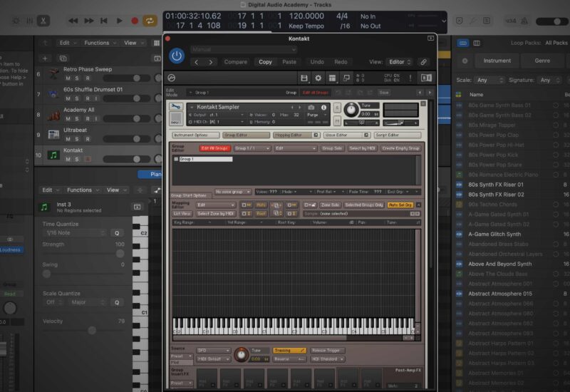Save the instrument with Kontakt's disk icon
The image size is (570, 392).
[304, 78]
